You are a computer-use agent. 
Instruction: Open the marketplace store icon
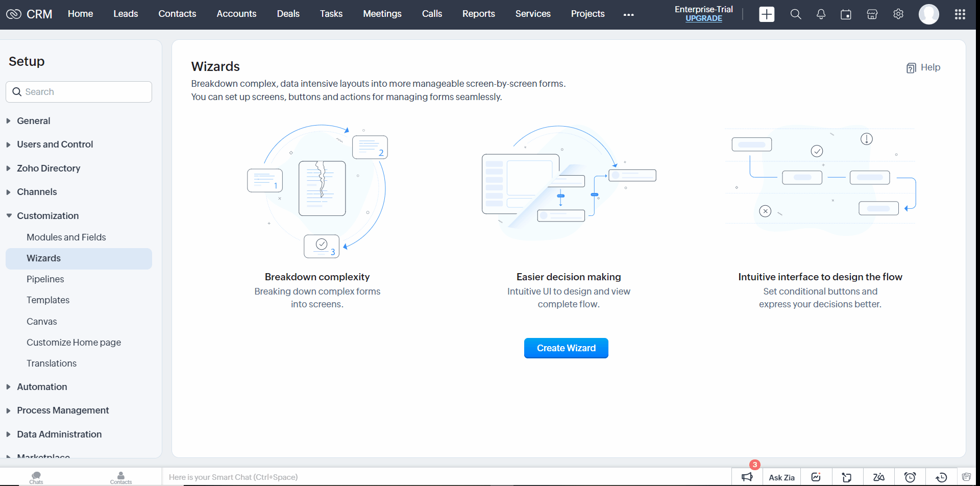pos(872,14)
